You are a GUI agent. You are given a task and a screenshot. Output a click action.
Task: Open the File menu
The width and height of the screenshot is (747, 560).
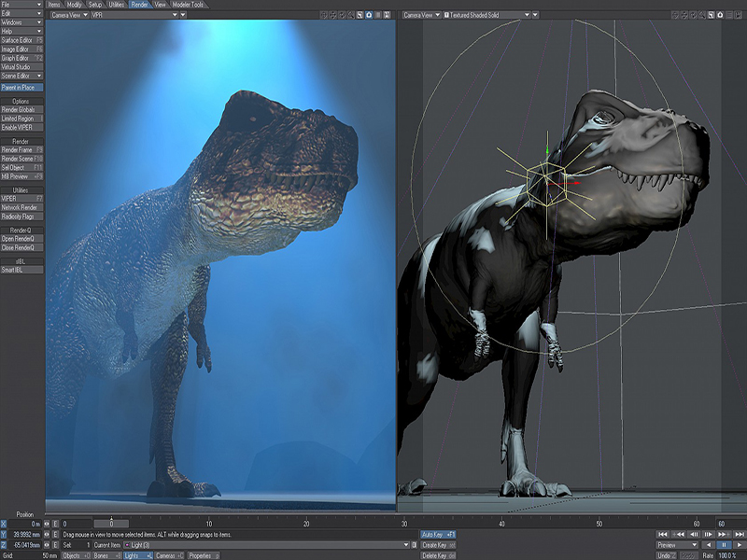pyautogui.click(x=21, y=5)
